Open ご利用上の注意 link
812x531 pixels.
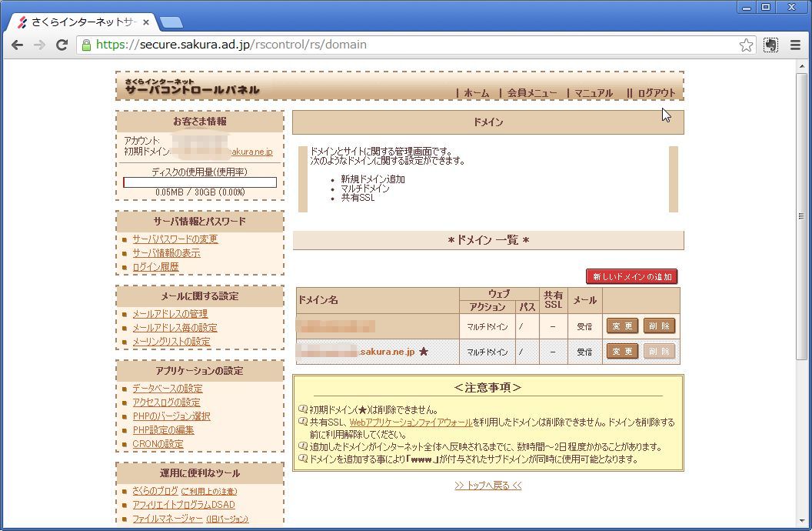(x=209, y=491)
